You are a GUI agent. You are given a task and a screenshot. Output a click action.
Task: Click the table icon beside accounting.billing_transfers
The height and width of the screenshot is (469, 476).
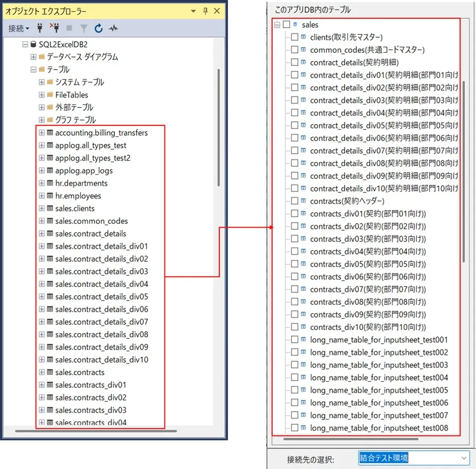(50, 133)
